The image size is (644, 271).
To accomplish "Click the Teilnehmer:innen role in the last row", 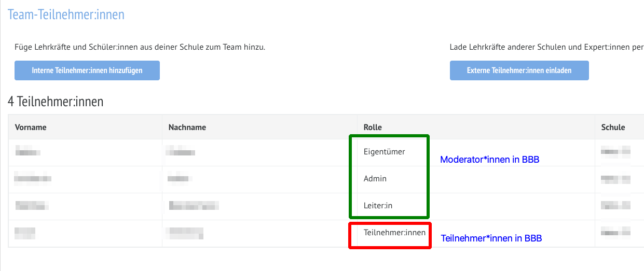I will (394, 233).
